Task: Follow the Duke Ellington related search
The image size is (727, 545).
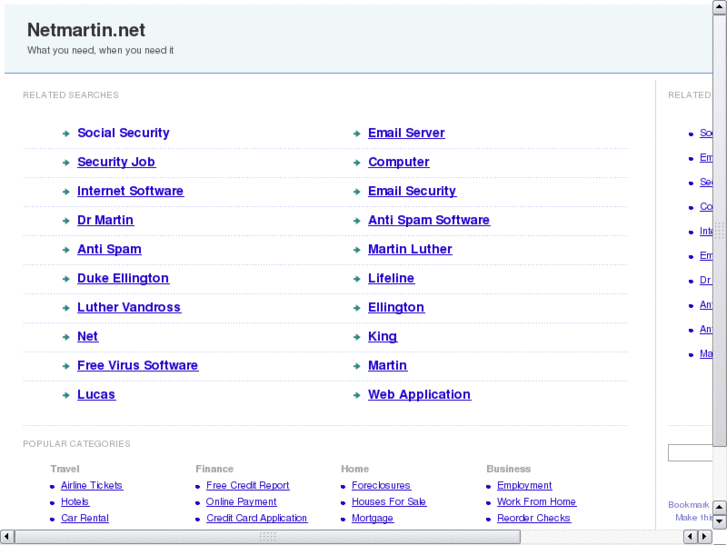Action: pyautogui.click(x=123, y=278)
